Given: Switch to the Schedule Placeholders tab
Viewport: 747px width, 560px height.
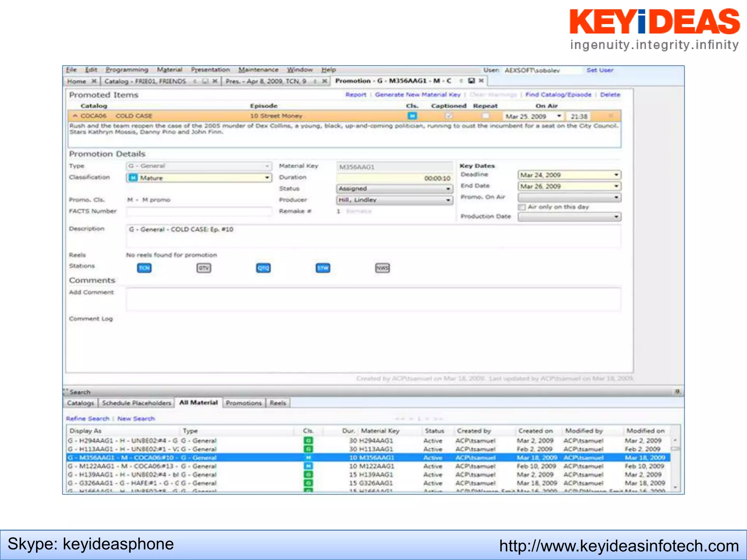Looking at the screenshot, I should 136,403.
